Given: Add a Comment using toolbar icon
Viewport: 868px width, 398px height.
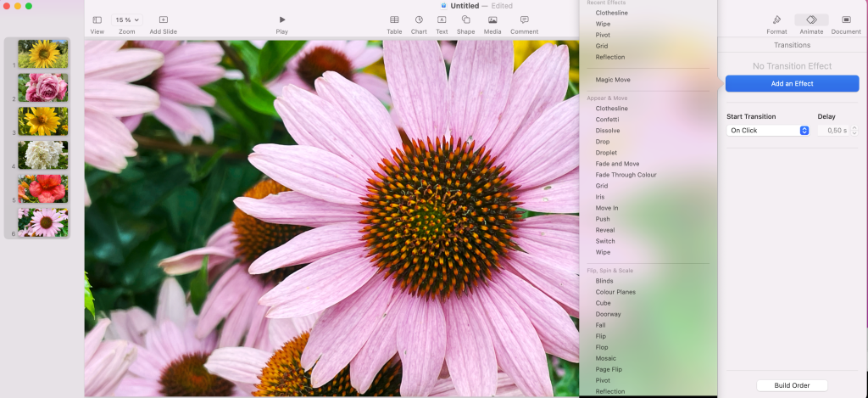Looking at the screenshot, I should coord(524,20).
